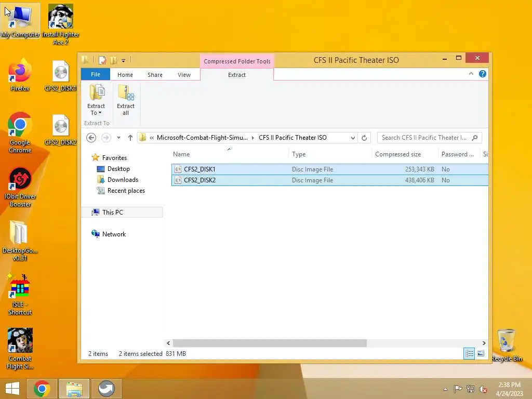Click the Help question mark icon
The image size is (532, 399).
pos(483,74)
